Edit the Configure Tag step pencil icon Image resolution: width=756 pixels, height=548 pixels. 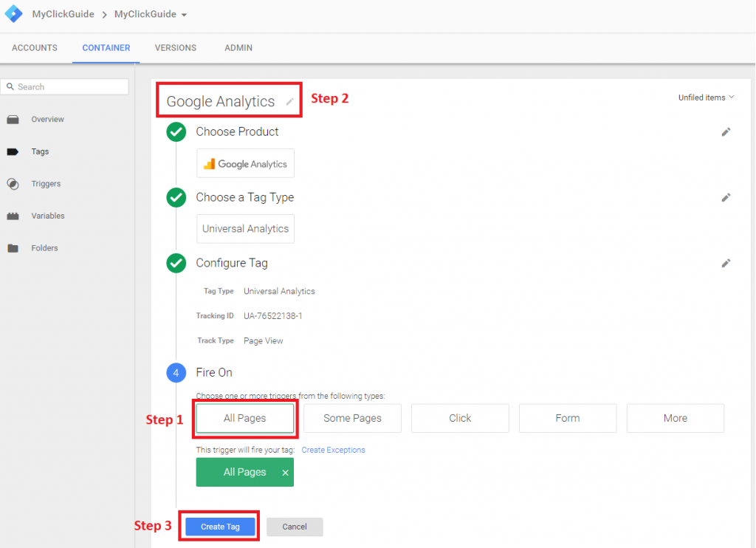pyautogui.click(x=726, y=264)
